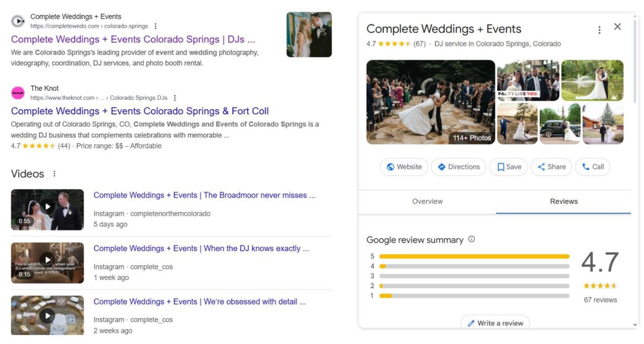644x344 pixels.
Task: Click the Videos section heading
Action: point(28,174)
